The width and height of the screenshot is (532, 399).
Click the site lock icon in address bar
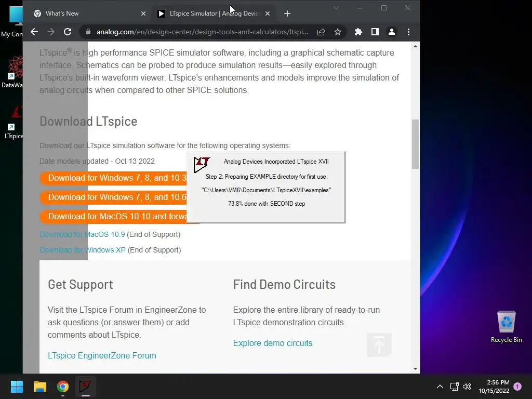88,32
